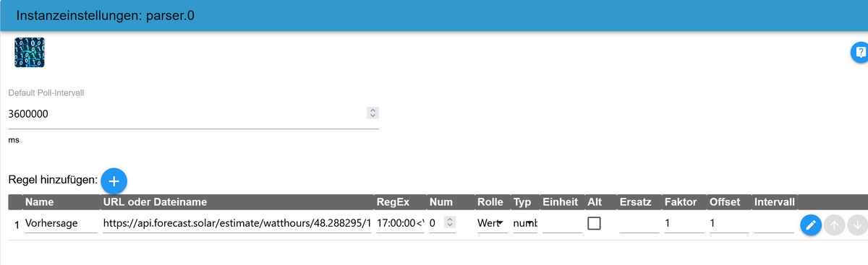Open the Rolle dropdown showing Wert
This screenshot has width=868, height=265.
click(490, 225)
